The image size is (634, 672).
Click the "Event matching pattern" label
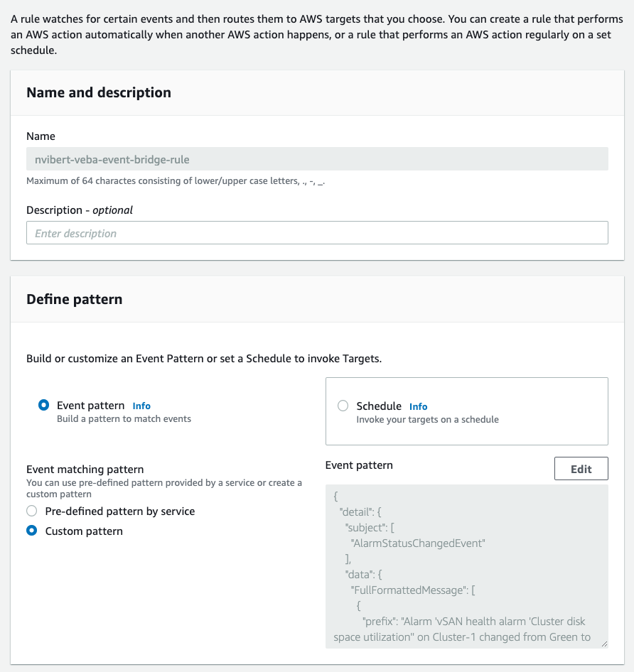[85, 469]
